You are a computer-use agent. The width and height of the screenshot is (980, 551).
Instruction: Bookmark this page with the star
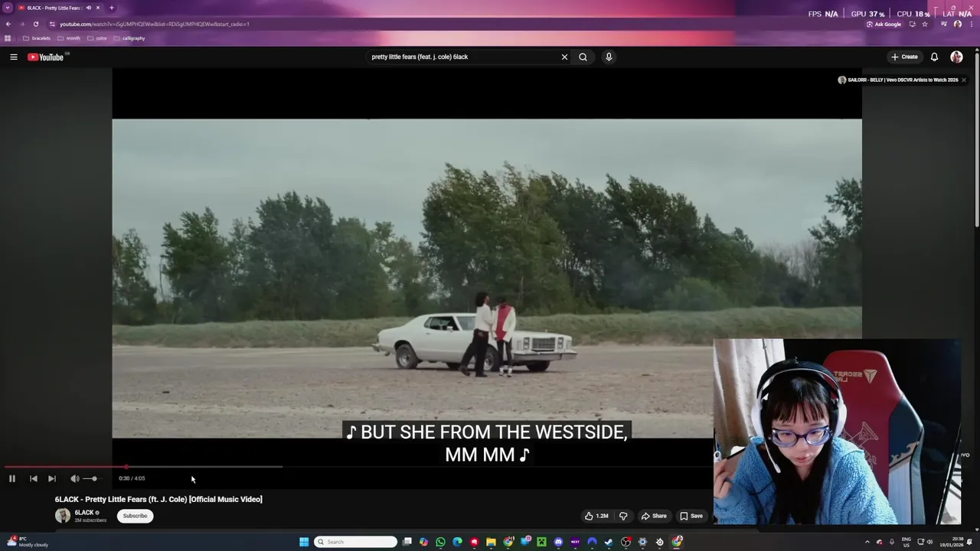925,24
